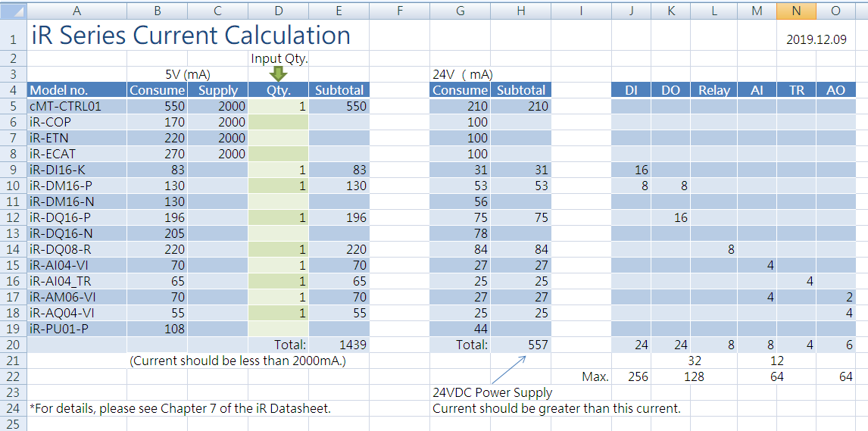Select the Model no. header cell
The image size is (868, 431).
pyautogui.click(x=77, y=90)
